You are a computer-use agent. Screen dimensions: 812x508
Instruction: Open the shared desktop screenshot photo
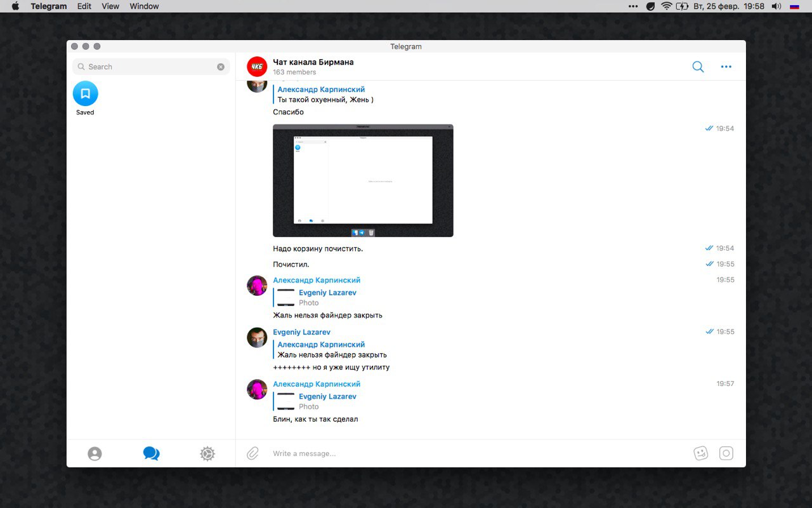point(363,180)
